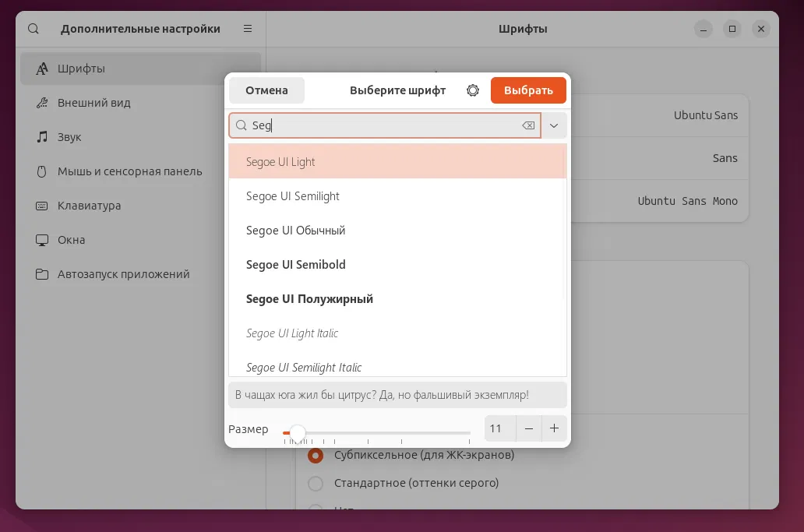The image size is (804, 532).
Task: Click the Sans document font button
Action: 725,158
